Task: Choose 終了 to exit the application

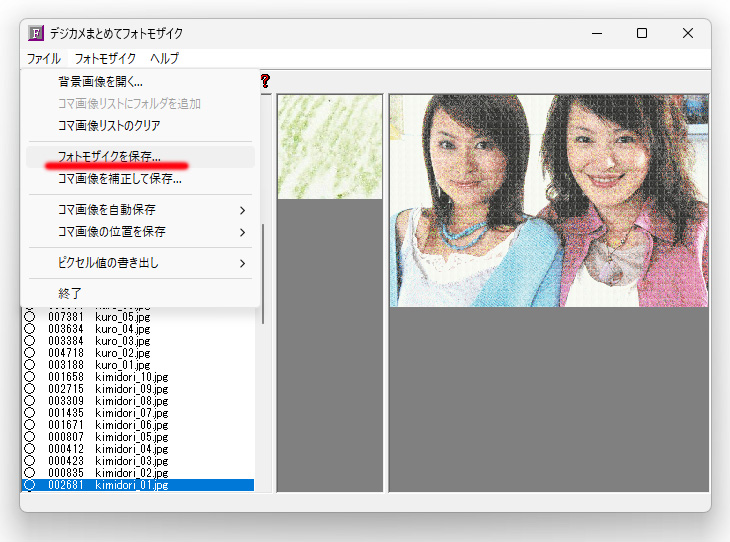Action: (x=140, y=294)
